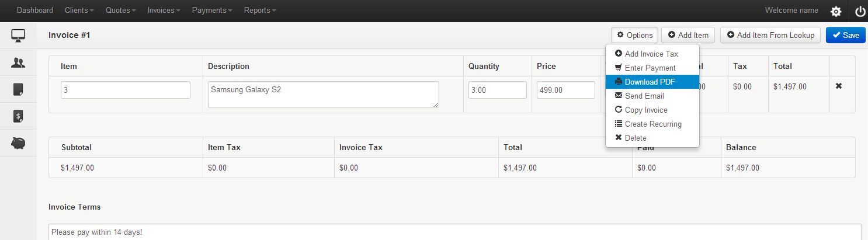Click Add Item From Lookup button
Viewport: 868px width, 240px height.
[770, 35]
